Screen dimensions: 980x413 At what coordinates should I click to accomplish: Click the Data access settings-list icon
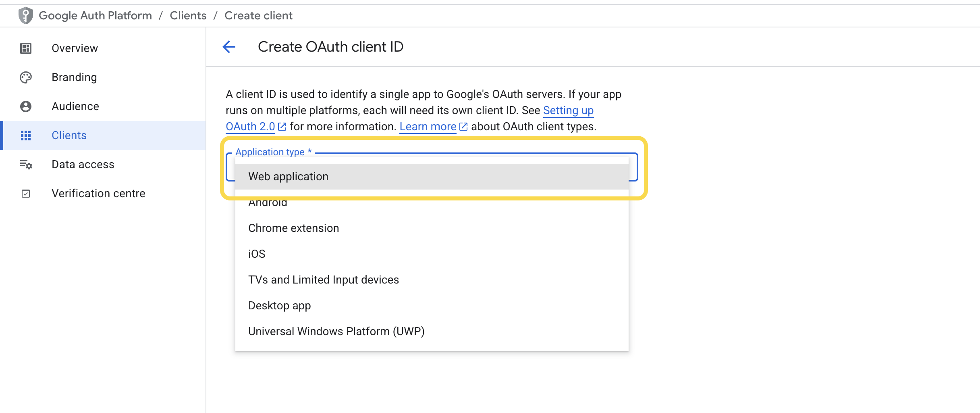pyautogui.click(x=26, y=165)
